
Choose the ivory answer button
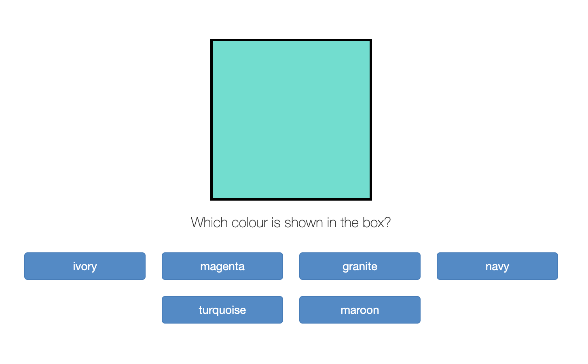coord(85,266)
